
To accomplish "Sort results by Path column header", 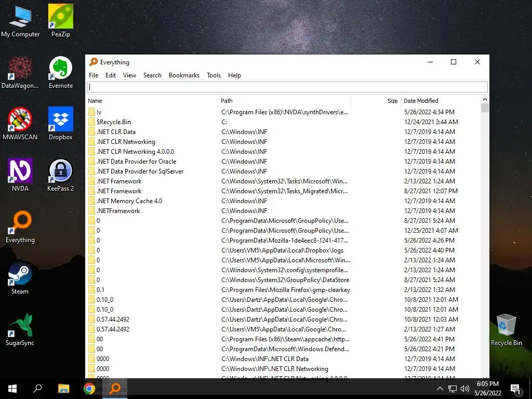I will point(284,101).
